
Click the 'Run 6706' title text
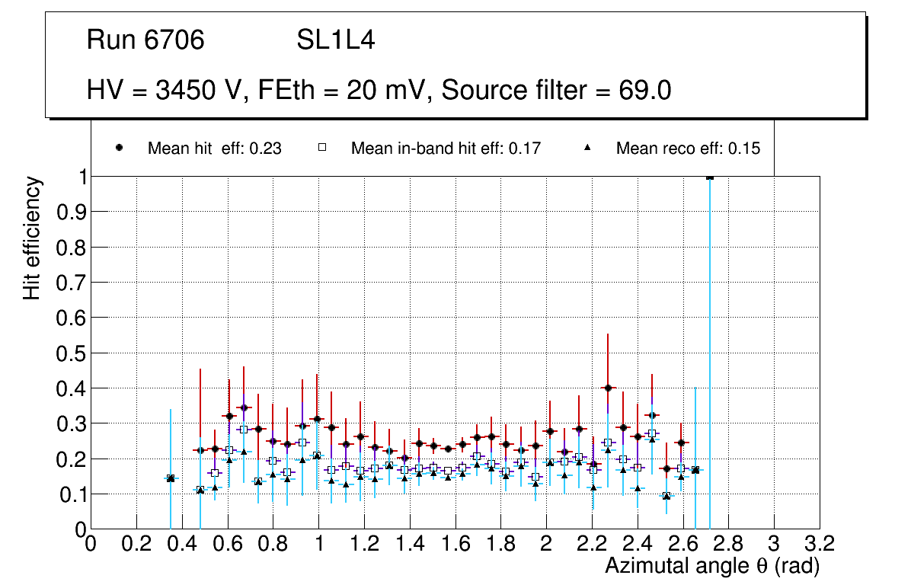coord(145,40)
